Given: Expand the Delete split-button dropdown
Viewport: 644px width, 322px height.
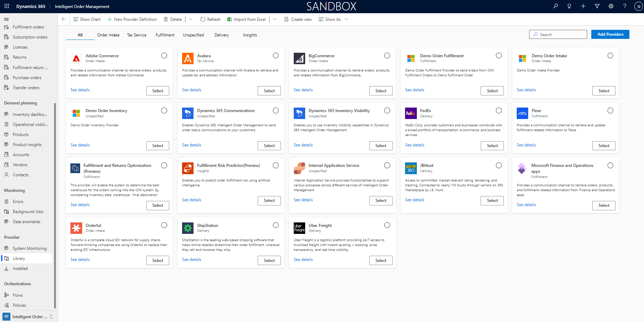Looking at the screenshot, I should click(191, 19).
